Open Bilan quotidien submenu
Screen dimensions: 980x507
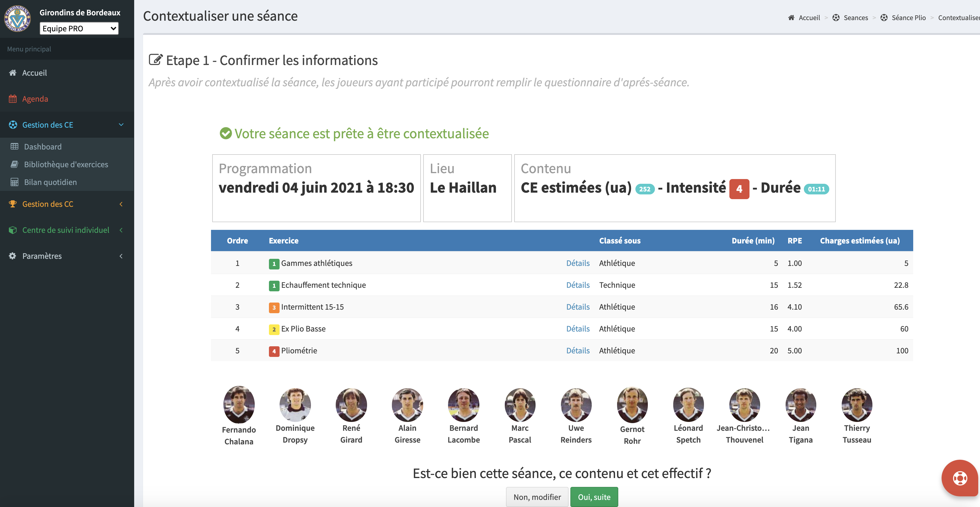click(51, 182)
